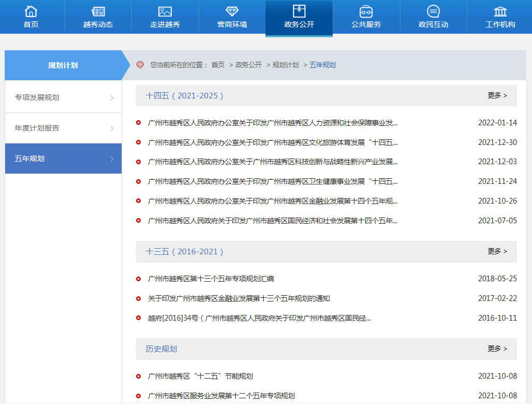Expand the 年度计划报告 sidebar chevron

click(112, 128)
